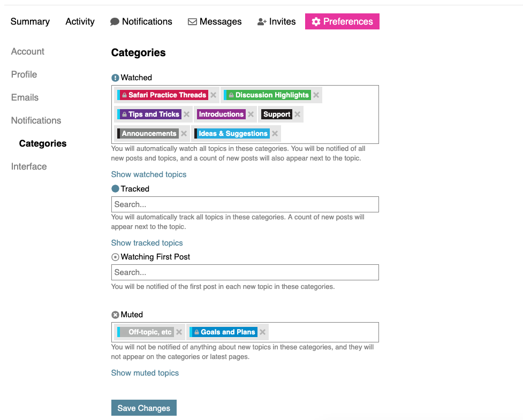523x420 pixels.
Task: Open the Messages tab
Action: [215, 21]
